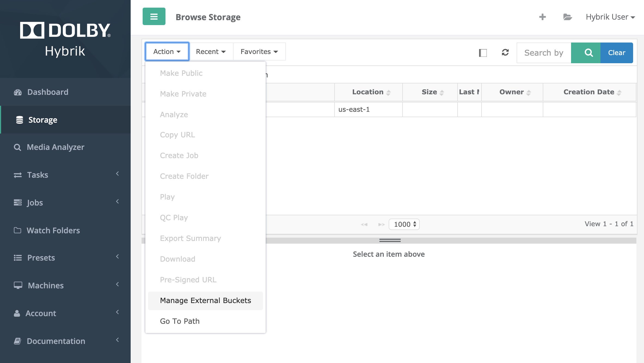Select Manage External Buckets menu item

point(205,300)
